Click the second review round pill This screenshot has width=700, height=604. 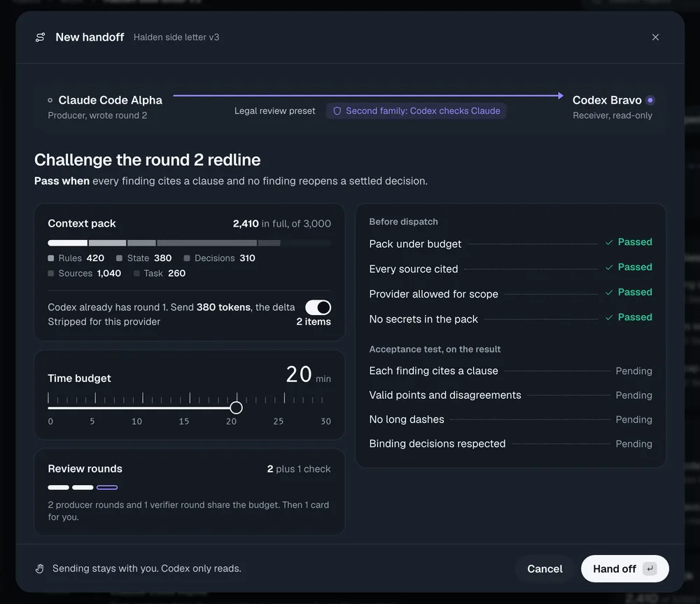tap(83, 488)
